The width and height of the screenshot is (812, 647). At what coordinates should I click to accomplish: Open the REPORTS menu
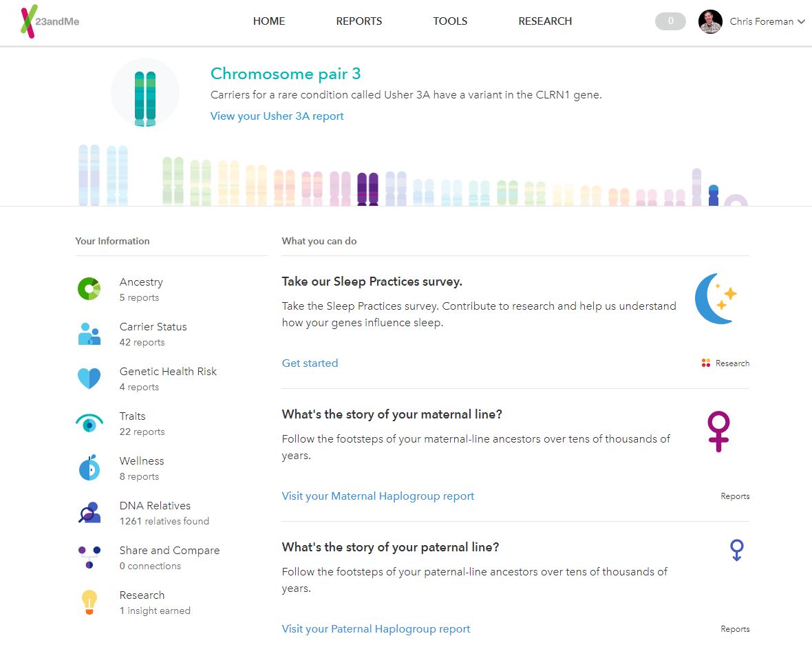pyautogui.click(x=359, y=21)
